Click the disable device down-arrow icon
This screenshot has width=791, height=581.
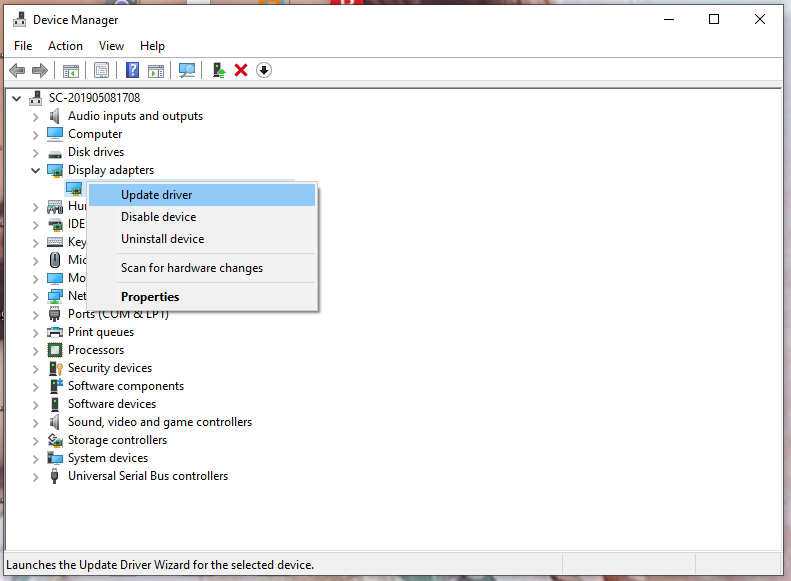[264, 70]
